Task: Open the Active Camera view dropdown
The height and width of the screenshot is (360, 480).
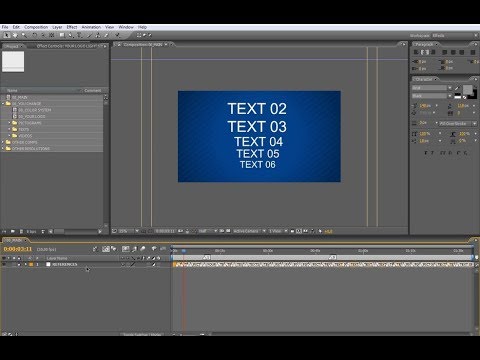Action: [249, 231]
